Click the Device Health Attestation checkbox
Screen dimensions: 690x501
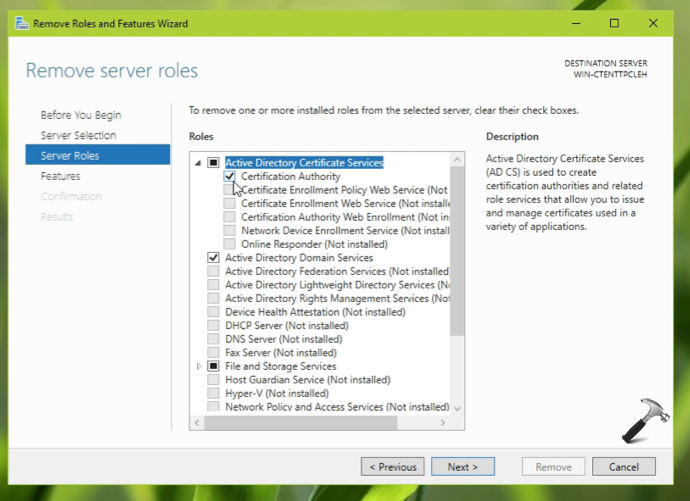(x=213, y=312)
